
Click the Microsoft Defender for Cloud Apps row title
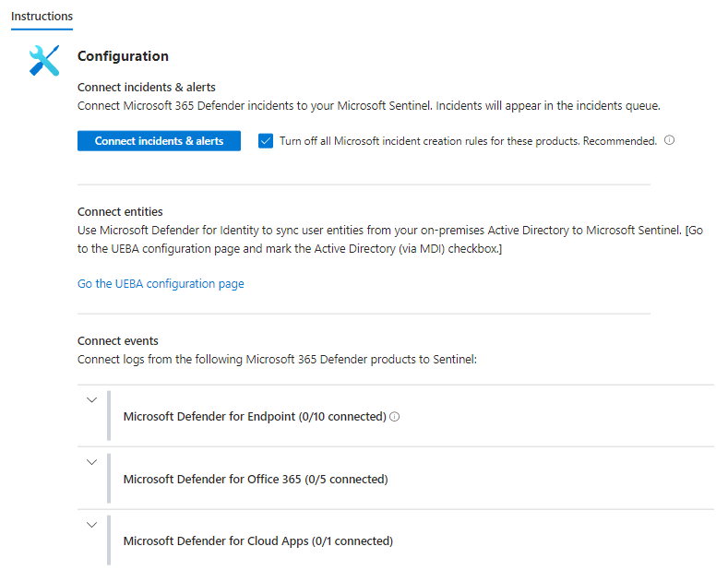257,541
